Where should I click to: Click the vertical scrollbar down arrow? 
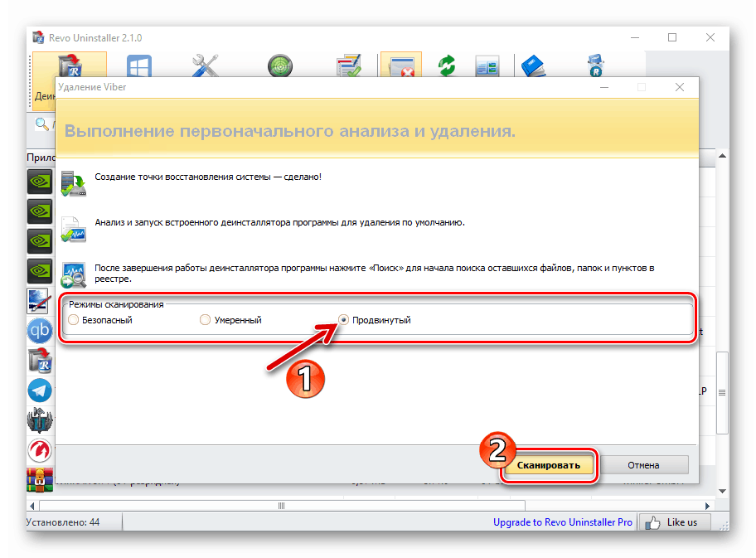pyautogui.click(x=722, y=491)
